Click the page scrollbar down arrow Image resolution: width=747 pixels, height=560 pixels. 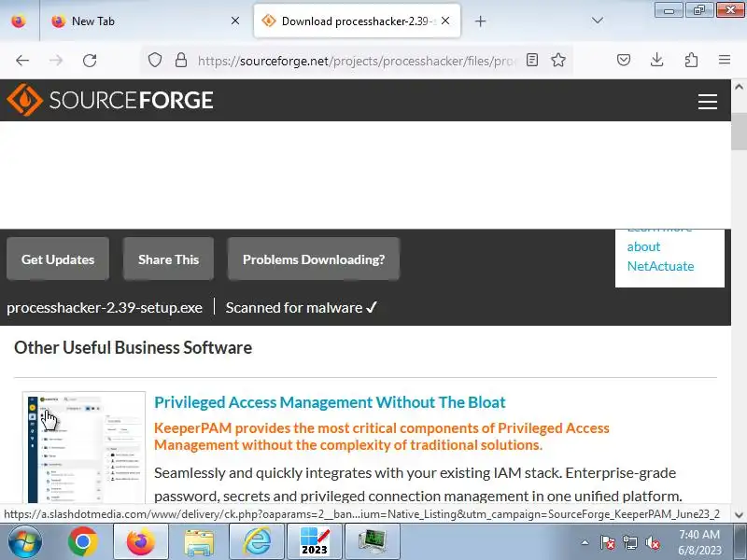click(739, 514)
